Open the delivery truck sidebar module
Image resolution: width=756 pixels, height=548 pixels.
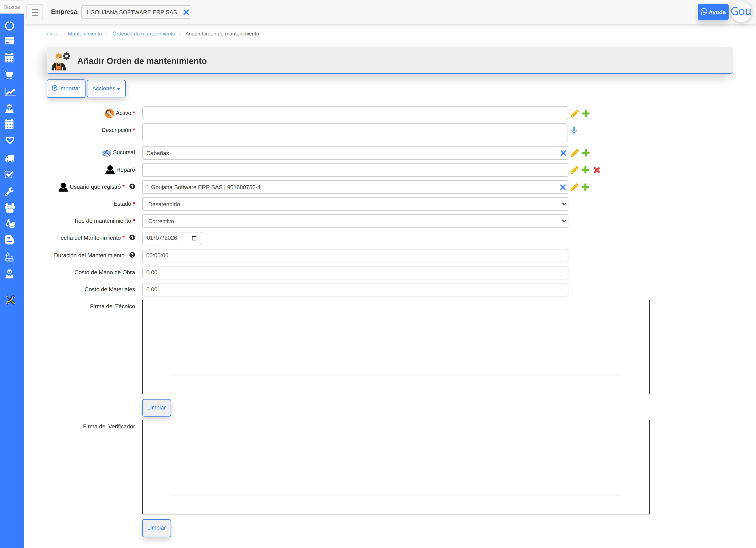[x=10, y=158]
